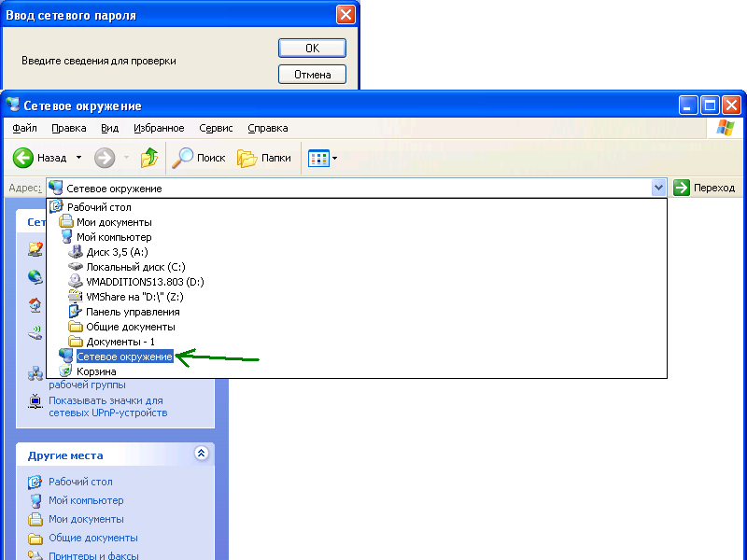
Task: Open the Сервис menu
Action: click(216, 128)
